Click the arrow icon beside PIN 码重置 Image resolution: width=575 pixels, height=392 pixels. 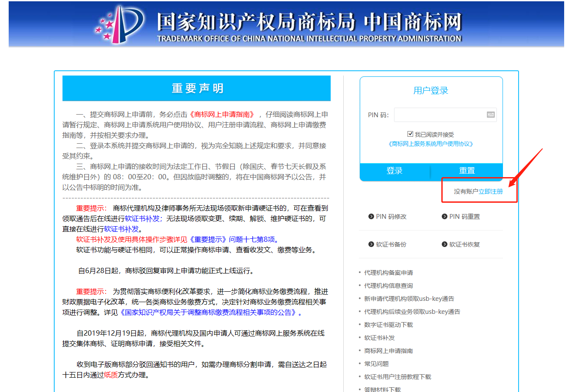point(444,217)
